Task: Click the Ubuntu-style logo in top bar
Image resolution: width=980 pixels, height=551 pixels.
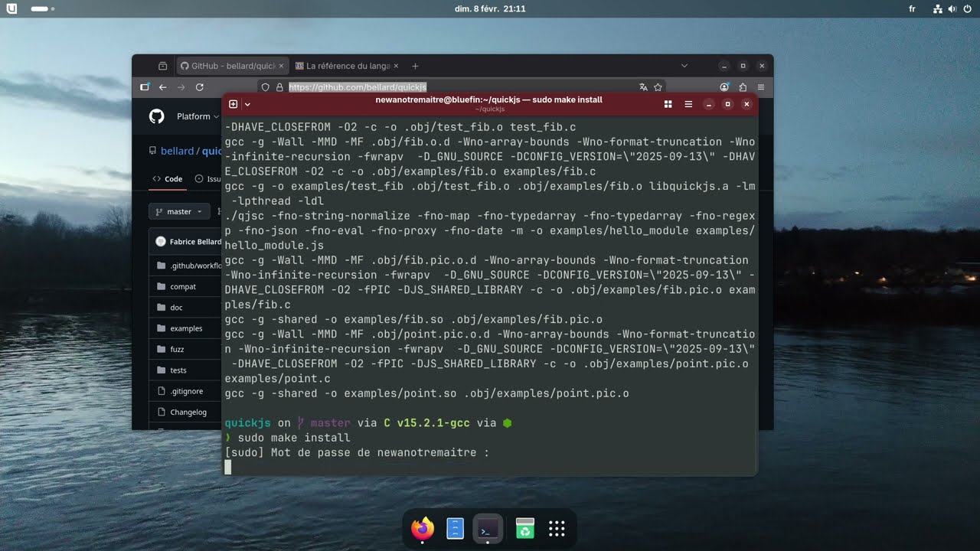Action: (11, 8)
